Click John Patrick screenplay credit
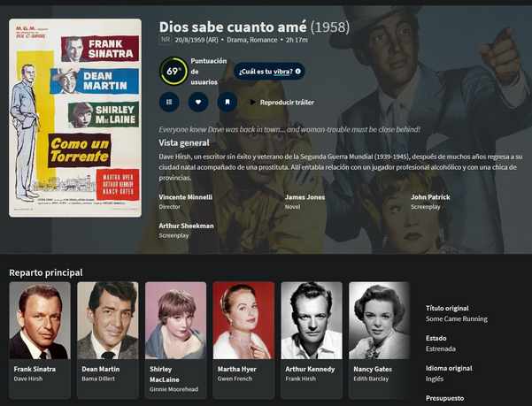The height and width of the screenshot is (406, 532). [x=430, y=197]
